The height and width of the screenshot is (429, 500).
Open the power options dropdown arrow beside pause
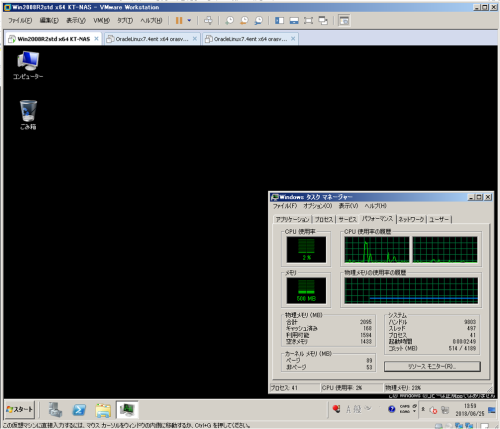point(189,21)
